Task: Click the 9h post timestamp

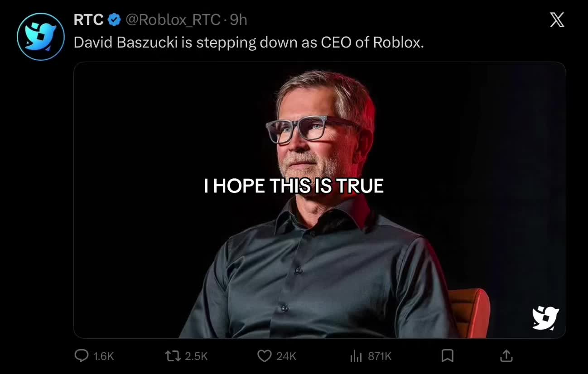Action: coord(238,19)
